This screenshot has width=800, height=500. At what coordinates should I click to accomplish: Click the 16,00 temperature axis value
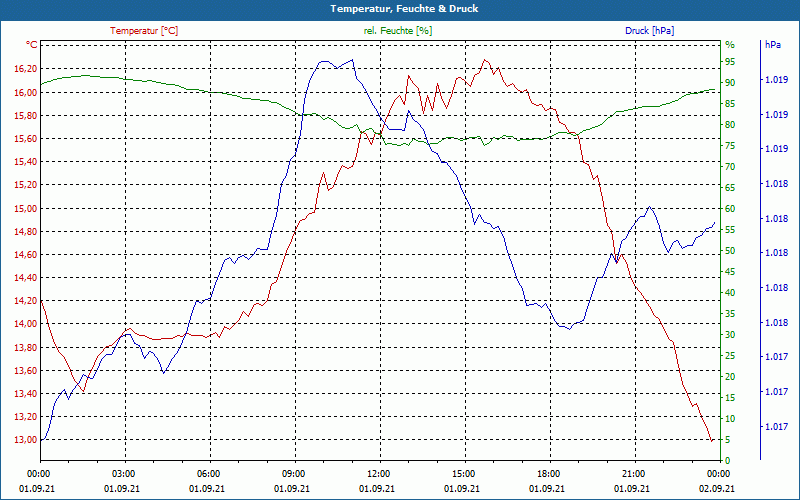[26, 92]
